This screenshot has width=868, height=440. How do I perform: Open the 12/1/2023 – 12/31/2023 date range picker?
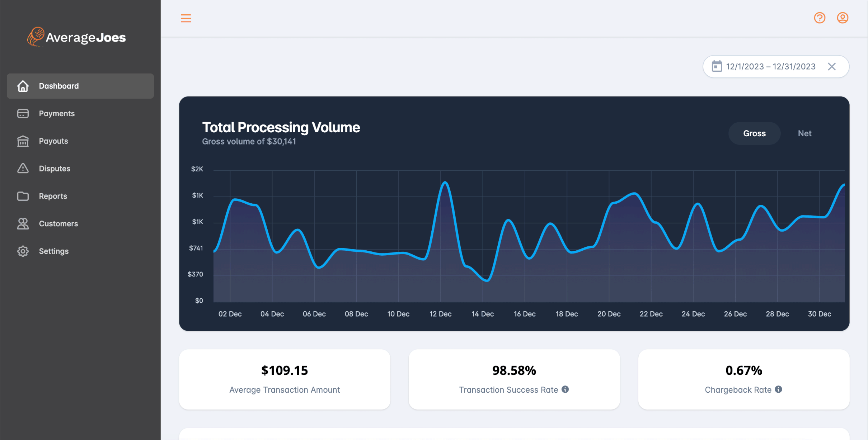[770, 66]
